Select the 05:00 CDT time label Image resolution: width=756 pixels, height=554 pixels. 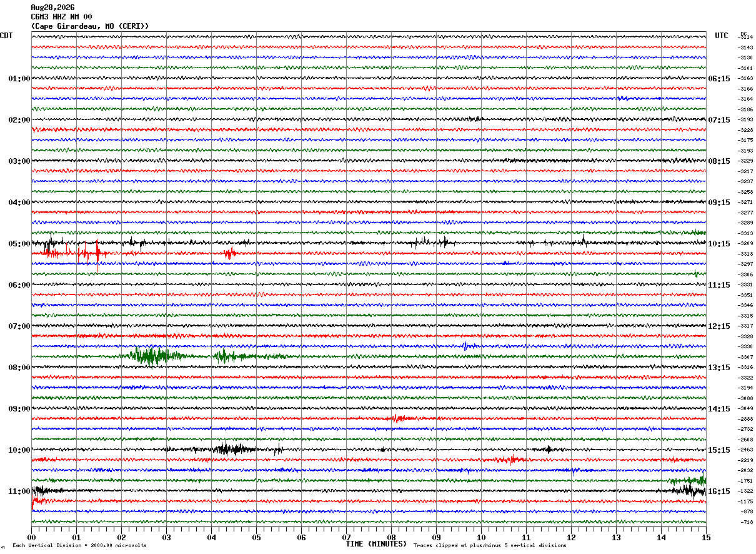(x=19, y=244)
